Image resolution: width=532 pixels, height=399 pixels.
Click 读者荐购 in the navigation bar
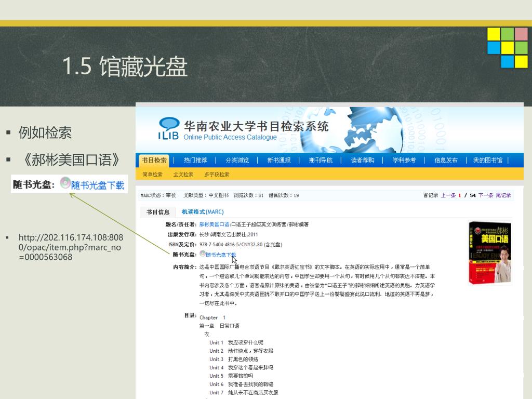362,160
